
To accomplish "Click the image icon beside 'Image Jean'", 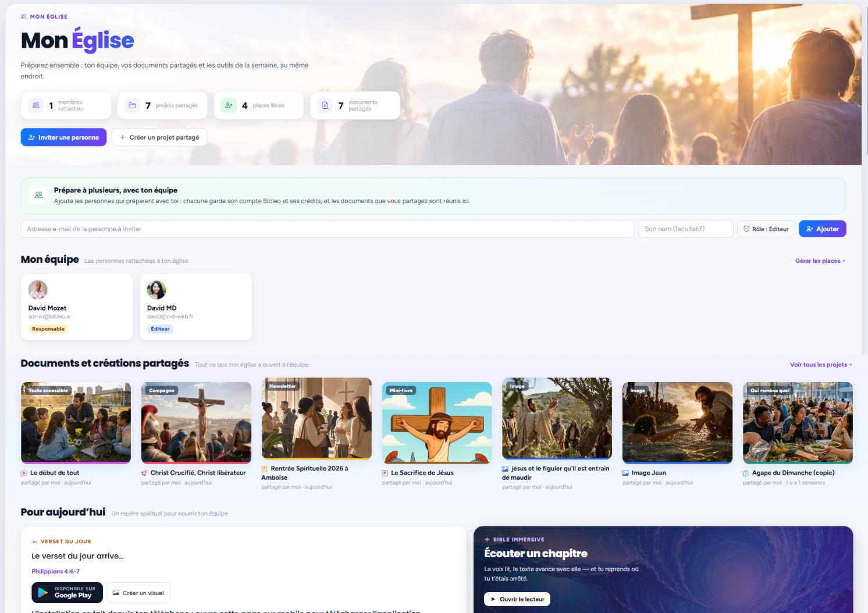I will (x=625, y=473).
